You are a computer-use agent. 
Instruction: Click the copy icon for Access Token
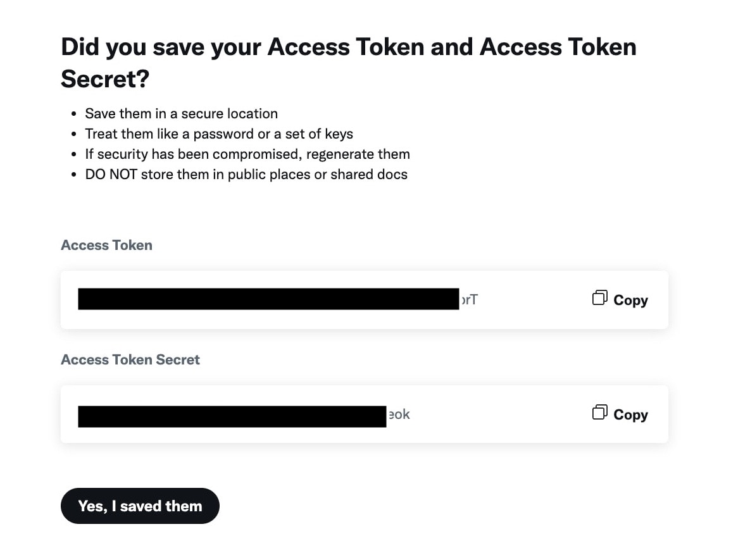click(599, 298)
